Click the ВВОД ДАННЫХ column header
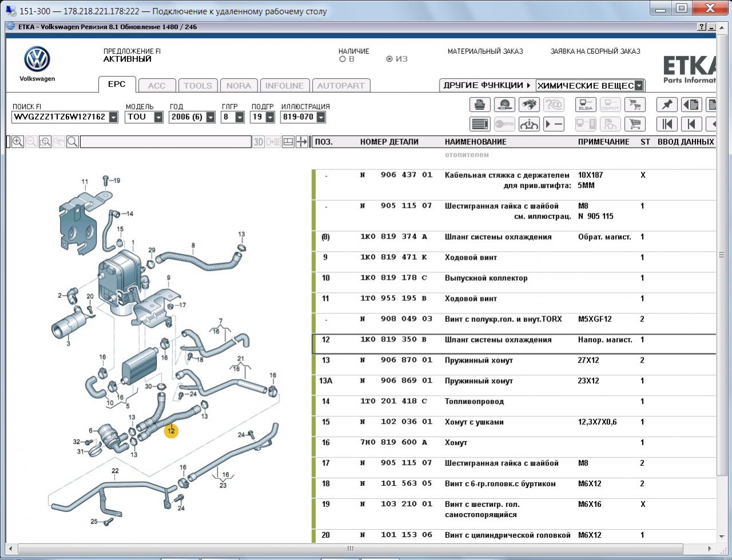Image resolution: width=732 pixels, height=560 pixels. click(686, 142)
